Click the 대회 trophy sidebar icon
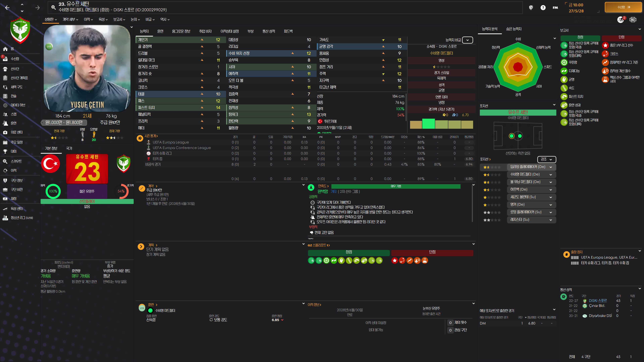The image size is (644, 362). pyautogui.click(x=5, y=151)
